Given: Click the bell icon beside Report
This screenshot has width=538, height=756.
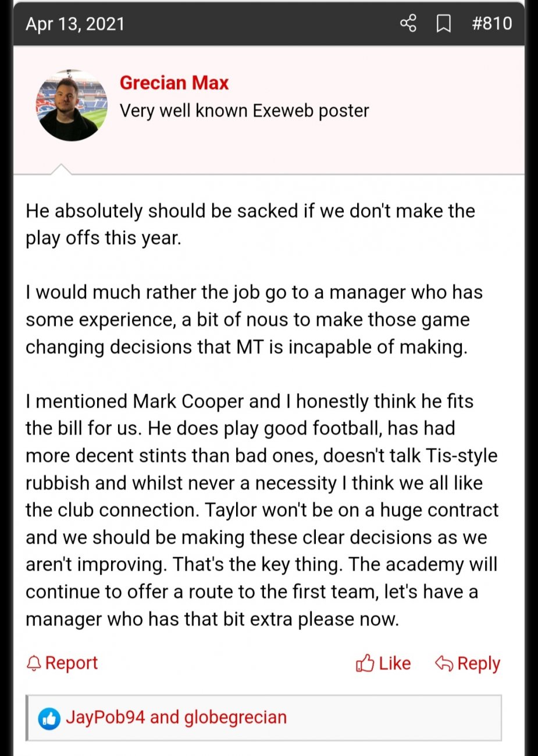Looking at the screenshot, I should (34, 664).
